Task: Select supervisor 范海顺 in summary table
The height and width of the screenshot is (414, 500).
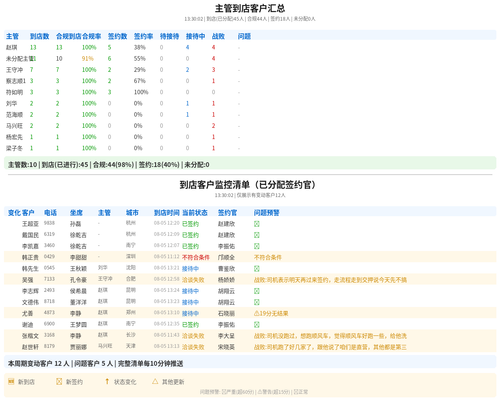Action: pyautogui.click(x=14, y=115)
